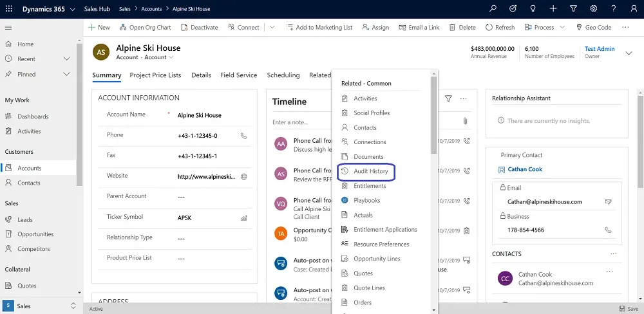
Task: Expand the Pinned section in sidebar
Action: pyautogui.click(x=66, y=74)
